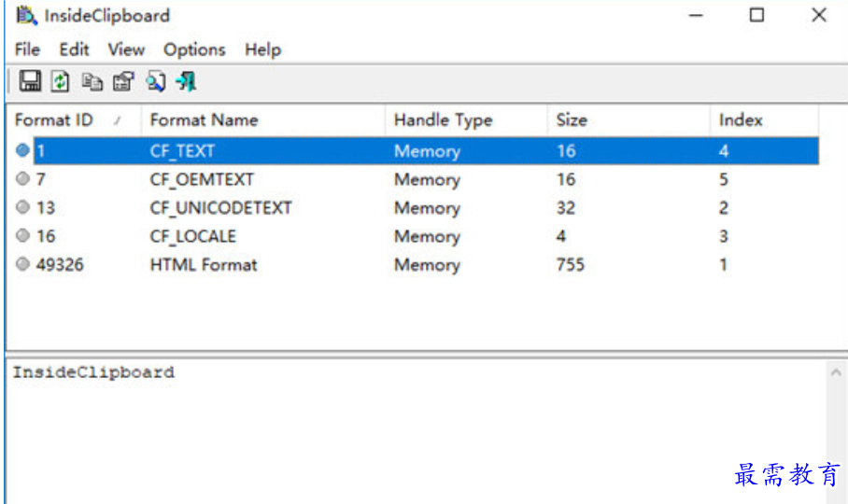Open the View menu
The width and height of the screenshot is (848, 504).
[x=126, y=49]
